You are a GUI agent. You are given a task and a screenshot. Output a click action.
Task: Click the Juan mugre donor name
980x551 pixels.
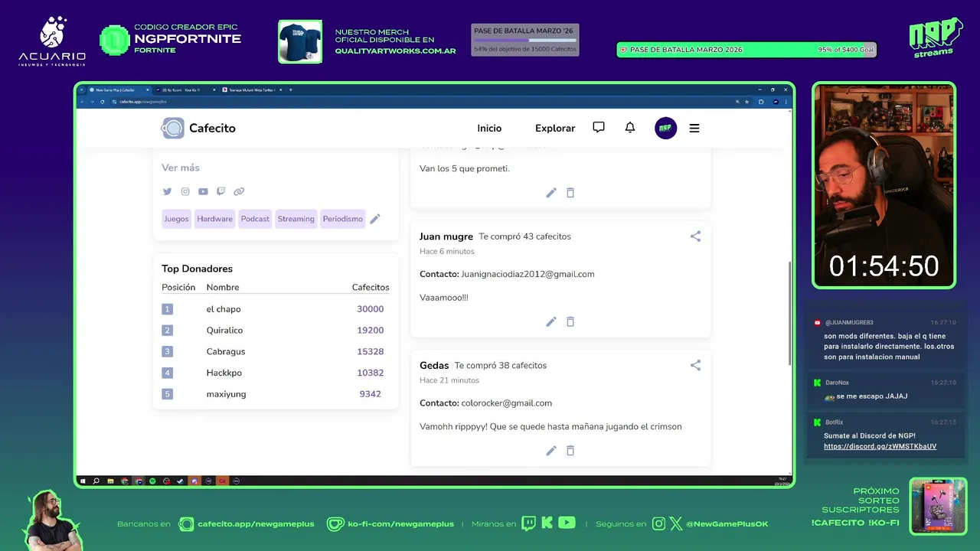click(x=446, y=236)
